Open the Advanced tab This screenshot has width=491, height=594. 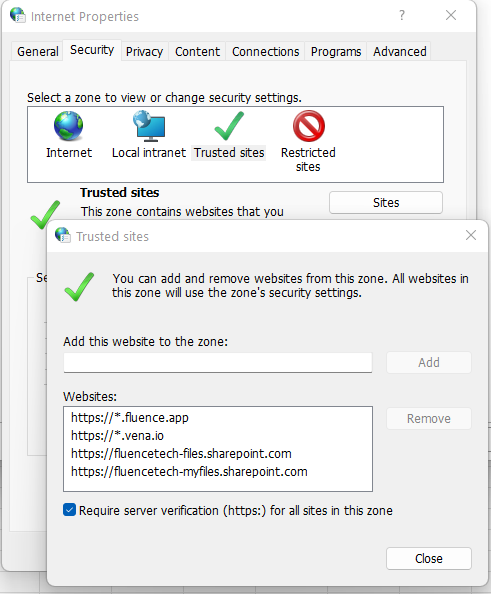400,52
